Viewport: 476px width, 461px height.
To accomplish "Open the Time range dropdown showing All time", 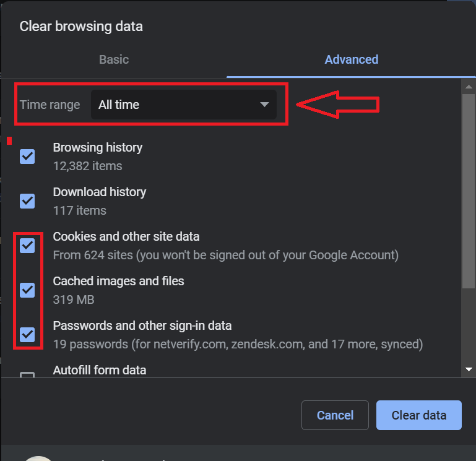I will [183, 105].
